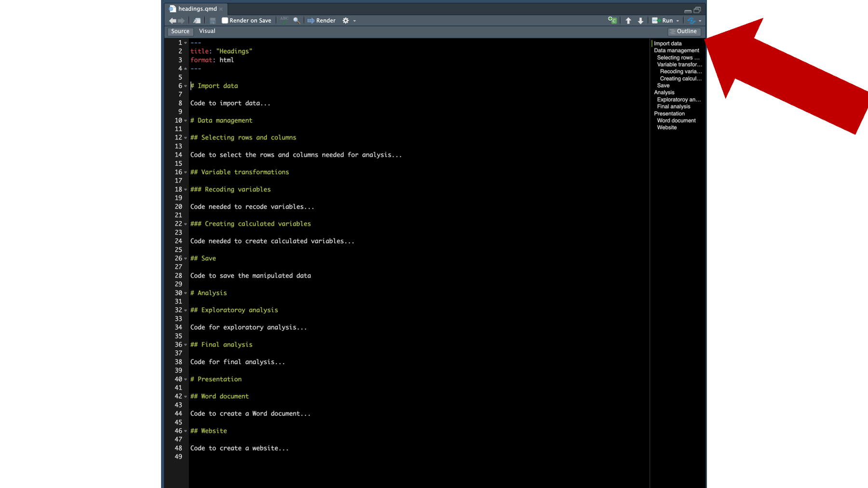Click 'Code to save the manipulated data'
The image size is (868, 488).
point(251,276)
